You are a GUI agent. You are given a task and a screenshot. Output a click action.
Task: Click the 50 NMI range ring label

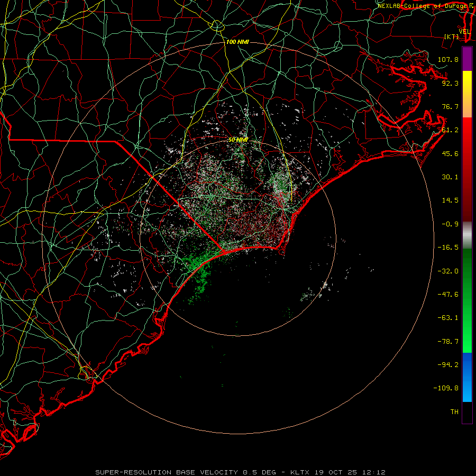click(x=238, y=140)
